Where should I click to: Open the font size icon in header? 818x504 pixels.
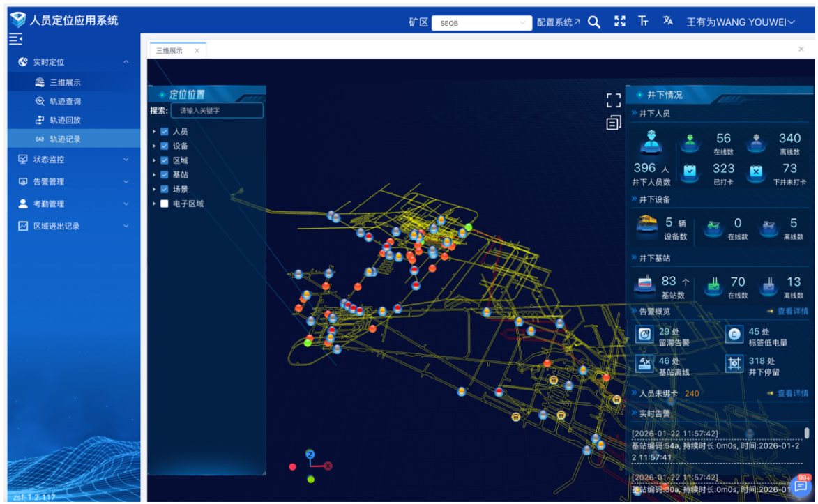pos(643,22)
